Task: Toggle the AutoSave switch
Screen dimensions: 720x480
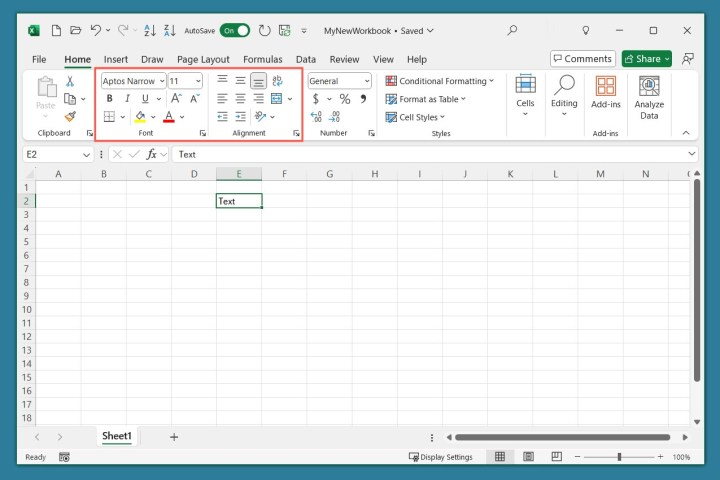Action: pyautogui.click(x=234, y=30)
